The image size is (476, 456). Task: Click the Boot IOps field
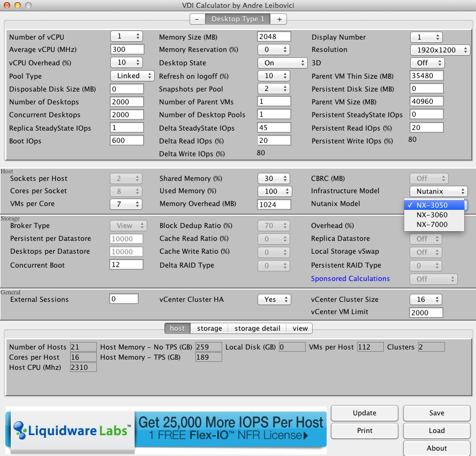[x=126, y=140]
